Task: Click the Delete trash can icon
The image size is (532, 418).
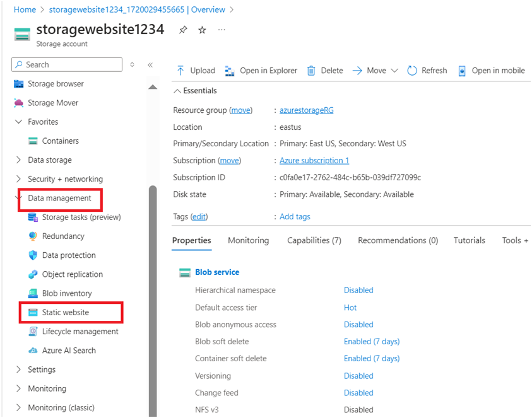Action: (x=311, y=71)
